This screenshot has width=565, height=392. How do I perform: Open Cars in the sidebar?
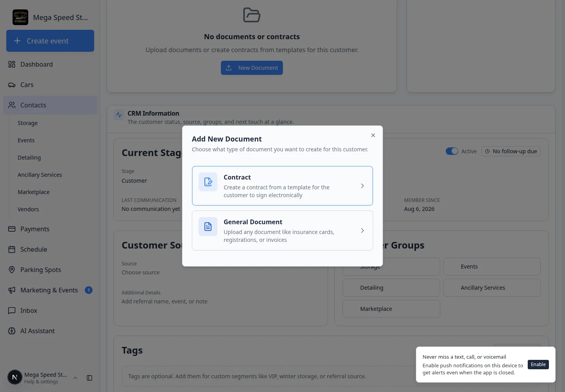(50, 85)
